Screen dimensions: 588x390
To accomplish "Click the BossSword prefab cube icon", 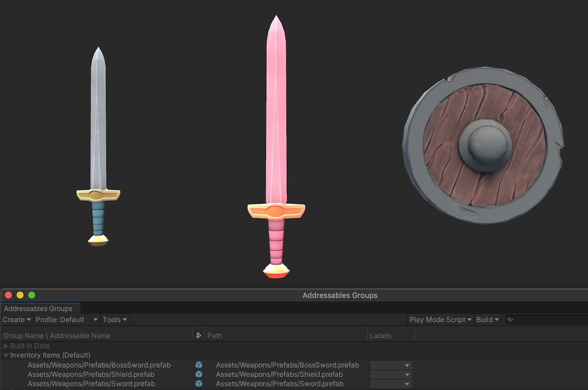I will coord(199,365).
